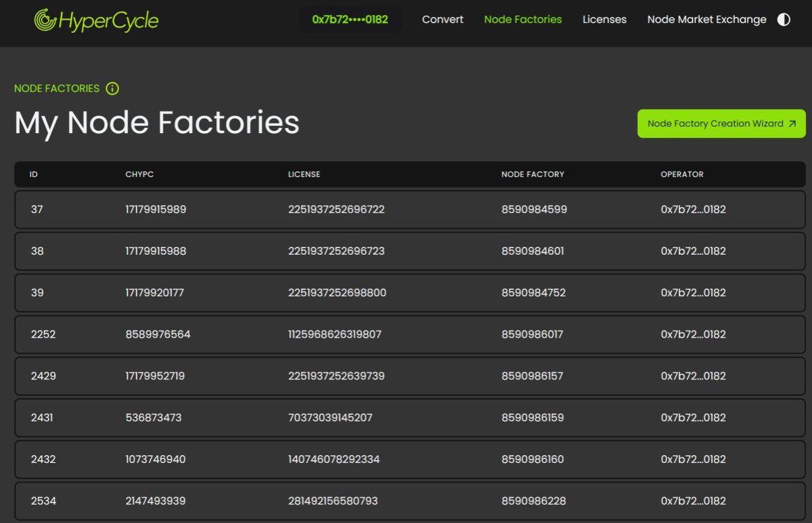This screenshot has height=523, width=812.
Task: Click the ID column header
Action: click(34, 175)
